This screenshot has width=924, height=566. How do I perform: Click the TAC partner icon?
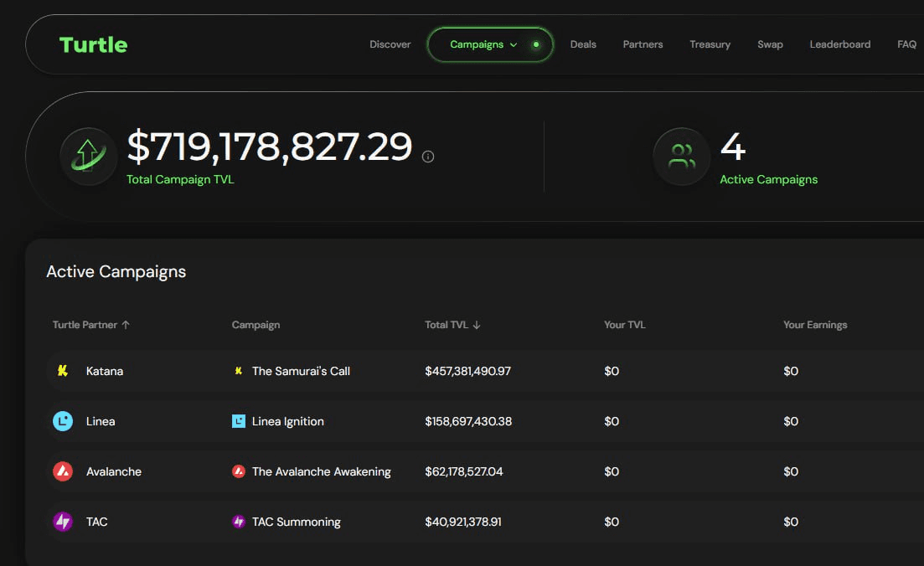[x=63, y=522]
